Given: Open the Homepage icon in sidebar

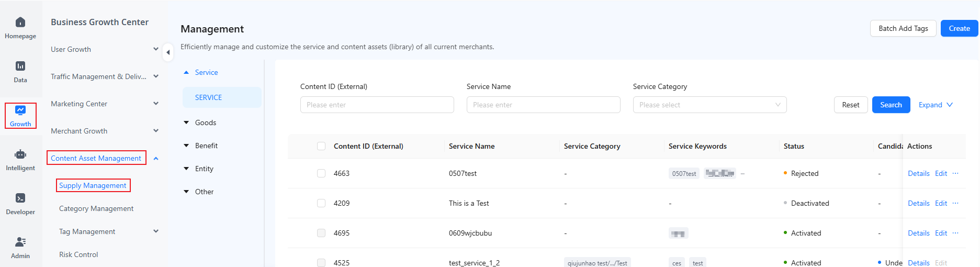Looking at the screenshot, I should [20, 22].
